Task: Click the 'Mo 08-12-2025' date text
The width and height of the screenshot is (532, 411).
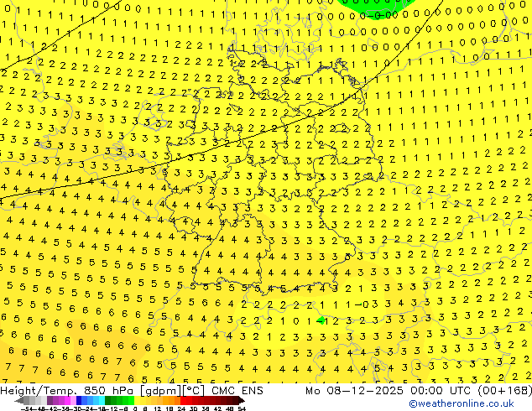Action: [x=356, y=391]
